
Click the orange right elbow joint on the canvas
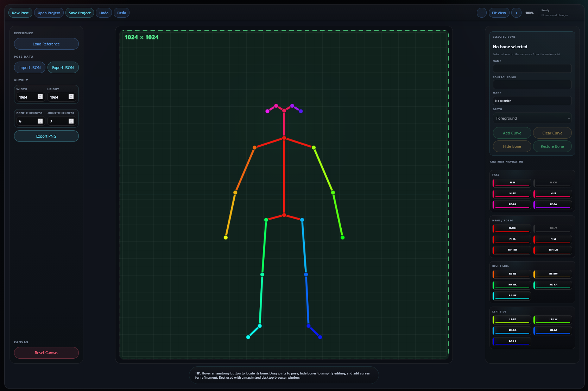235,193
